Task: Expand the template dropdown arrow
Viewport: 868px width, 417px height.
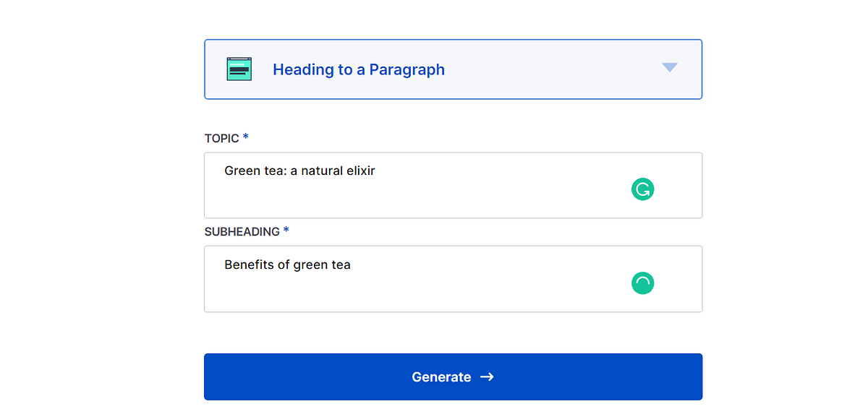Action: pos(670,68)
